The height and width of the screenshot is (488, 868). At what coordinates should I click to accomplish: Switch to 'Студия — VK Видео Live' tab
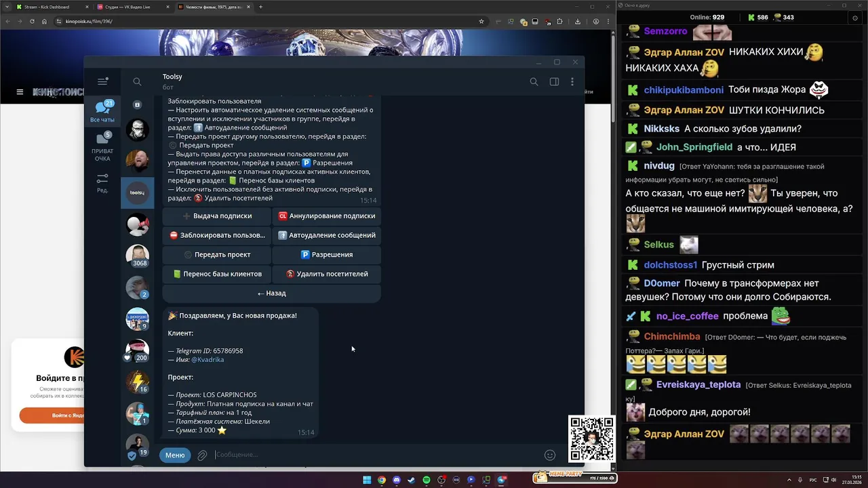click(x=132, y=7)
